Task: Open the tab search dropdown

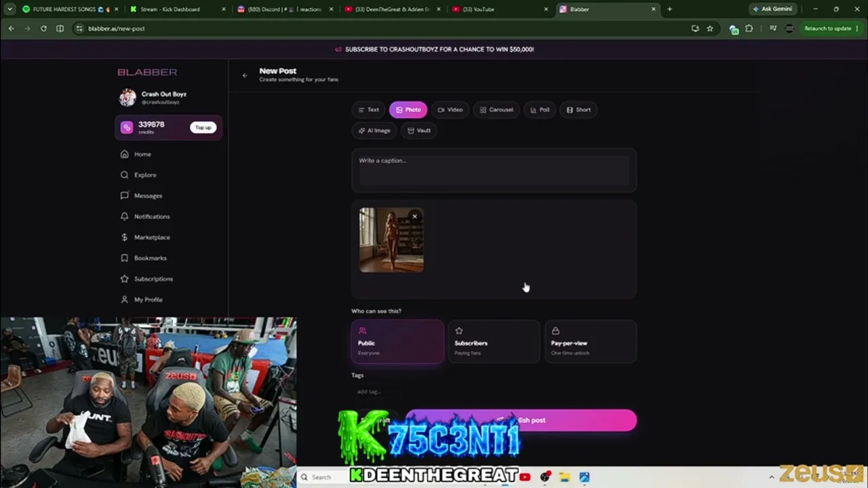Action: pos(9,9)
